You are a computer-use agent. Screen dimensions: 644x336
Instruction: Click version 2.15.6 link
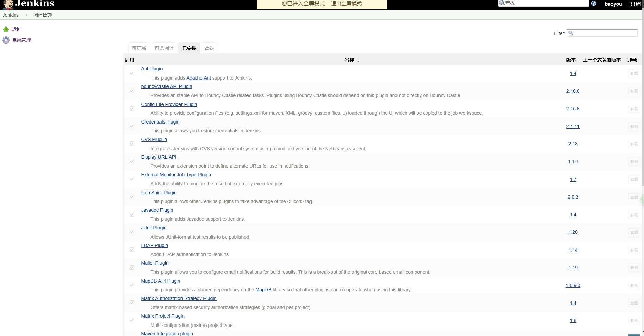tap(573, 109)
